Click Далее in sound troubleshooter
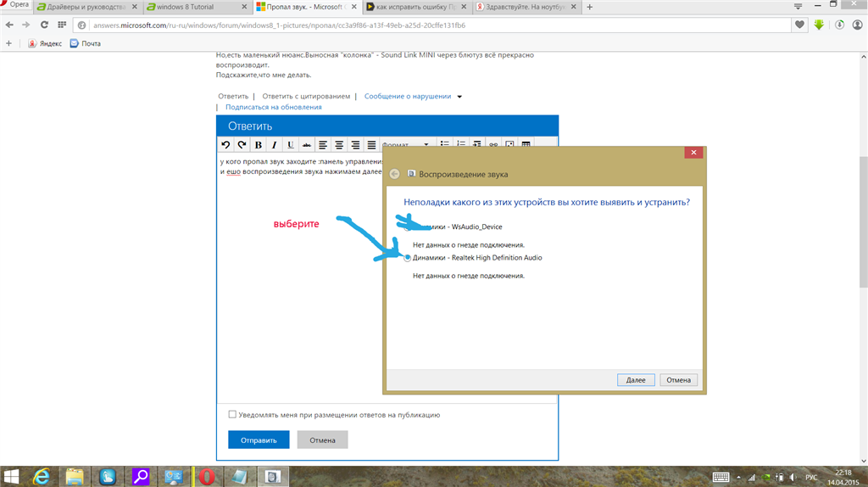 pos(636,380)
